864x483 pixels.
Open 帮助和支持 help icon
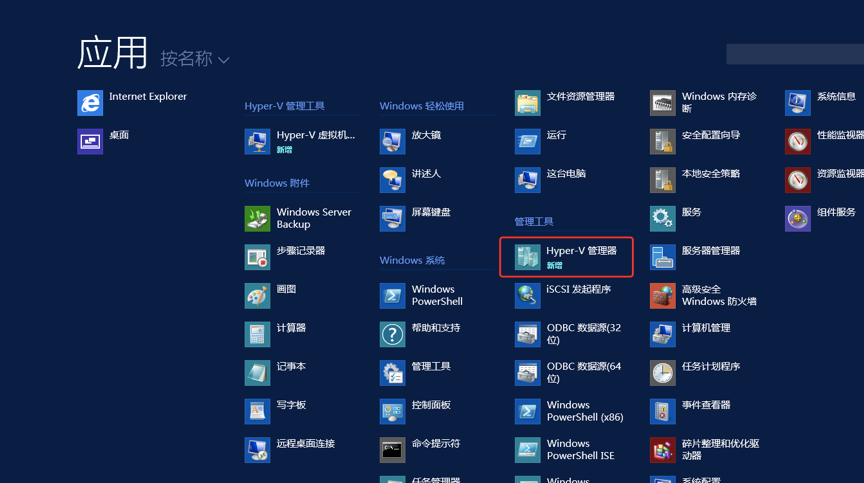tap(392, 334)
